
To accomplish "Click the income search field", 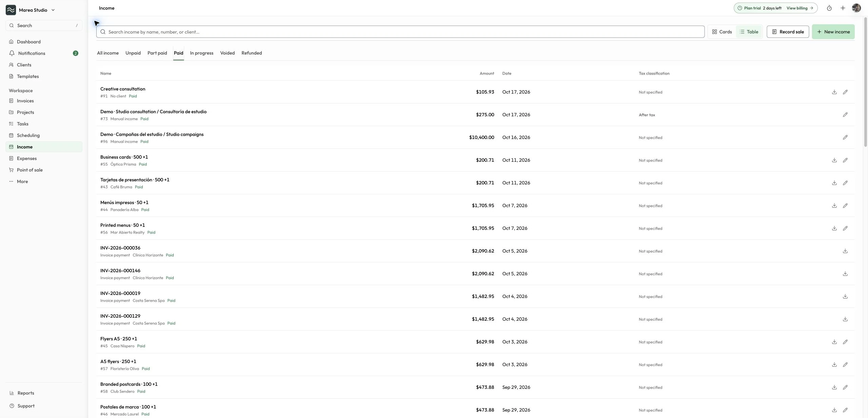I will (x=400, y=32).
